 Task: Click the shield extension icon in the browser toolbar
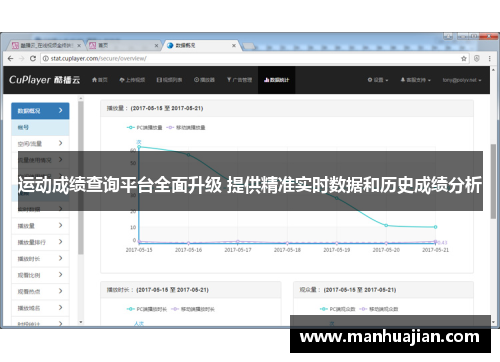[477, 59]
